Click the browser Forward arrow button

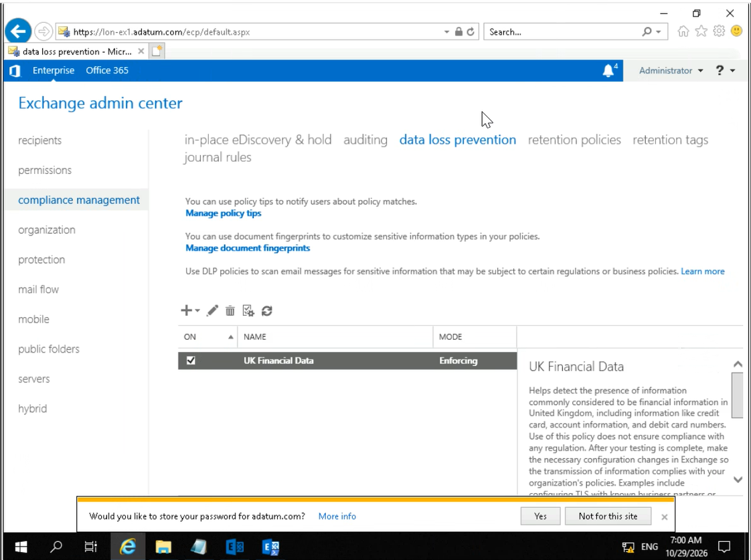44,31
